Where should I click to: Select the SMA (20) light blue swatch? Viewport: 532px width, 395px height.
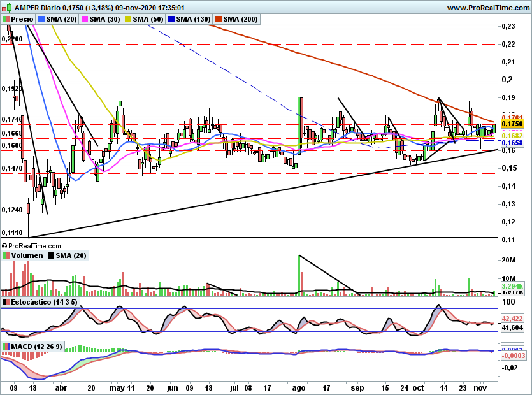pyautogui.click(x=41, y=19)
